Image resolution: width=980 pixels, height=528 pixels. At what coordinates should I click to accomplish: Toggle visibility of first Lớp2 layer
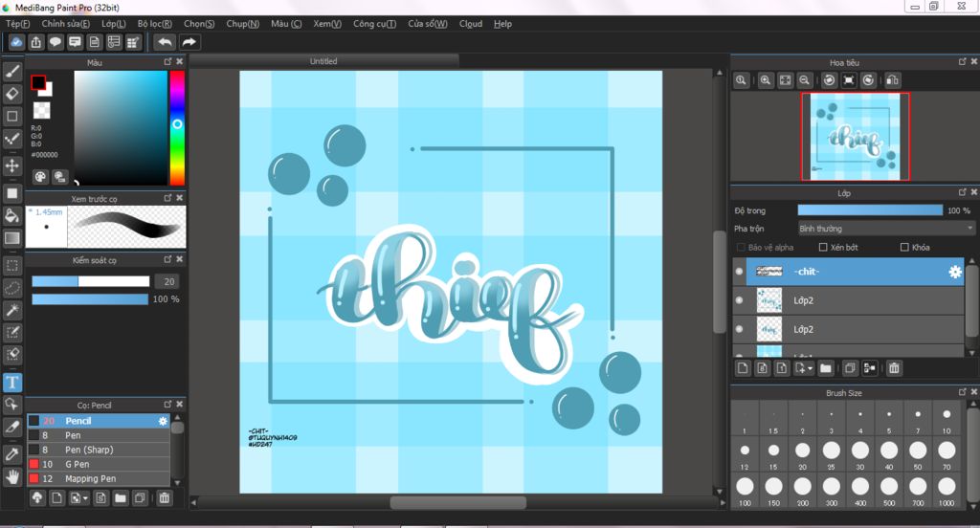point(740,300)
